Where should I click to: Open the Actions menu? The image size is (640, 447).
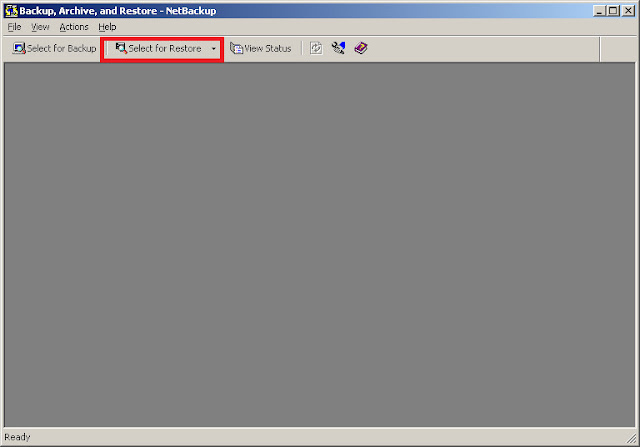click(74, 27)
